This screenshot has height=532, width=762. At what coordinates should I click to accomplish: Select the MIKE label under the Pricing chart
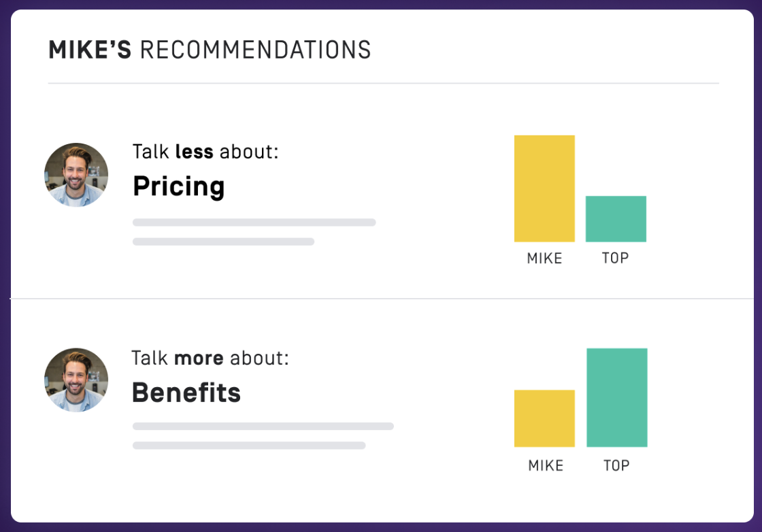click(544, 259)
